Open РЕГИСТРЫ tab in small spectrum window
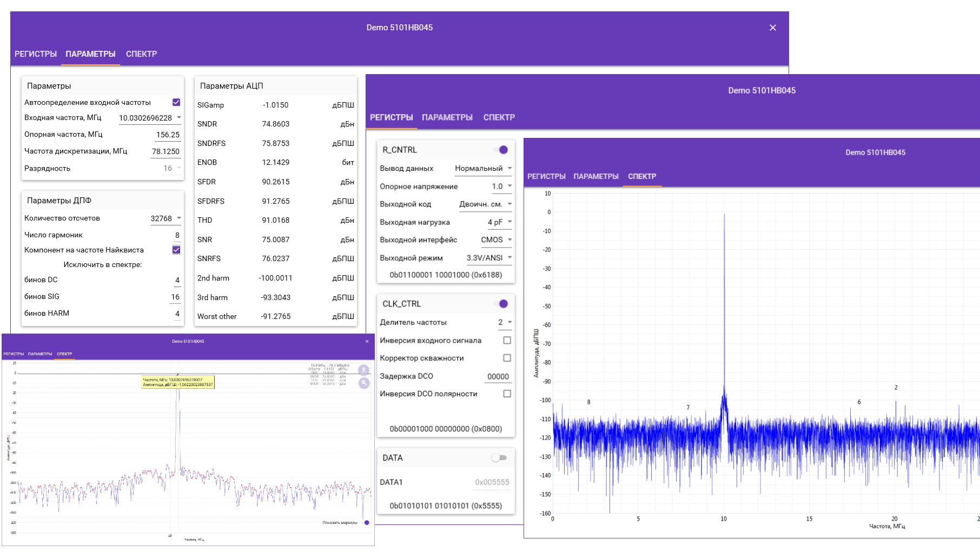This screenshot has height=552, width=980. (x=14, y=354)
